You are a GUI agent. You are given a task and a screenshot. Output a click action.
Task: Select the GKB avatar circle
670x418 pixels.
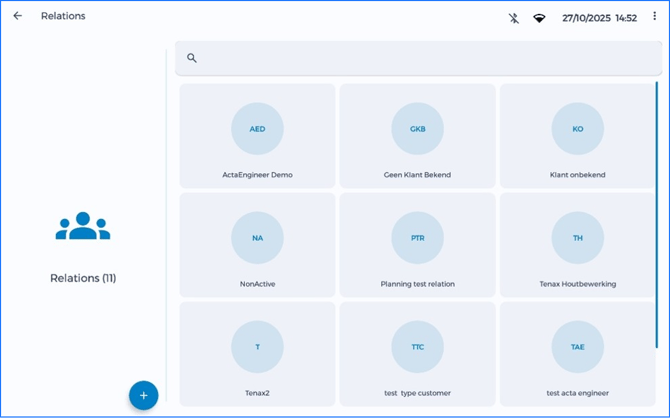click(417, 129)
